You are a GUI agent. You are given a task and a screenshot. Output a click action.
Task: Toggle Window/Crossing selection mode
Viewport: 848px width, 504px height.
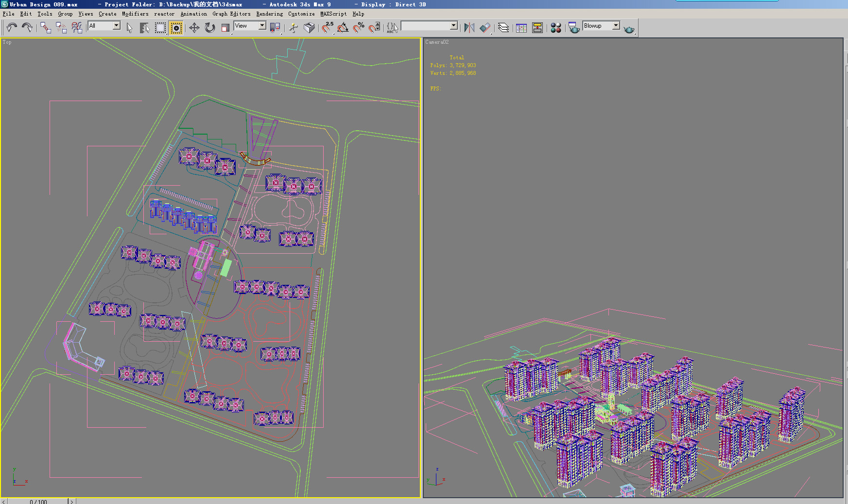tap(176, 28)
